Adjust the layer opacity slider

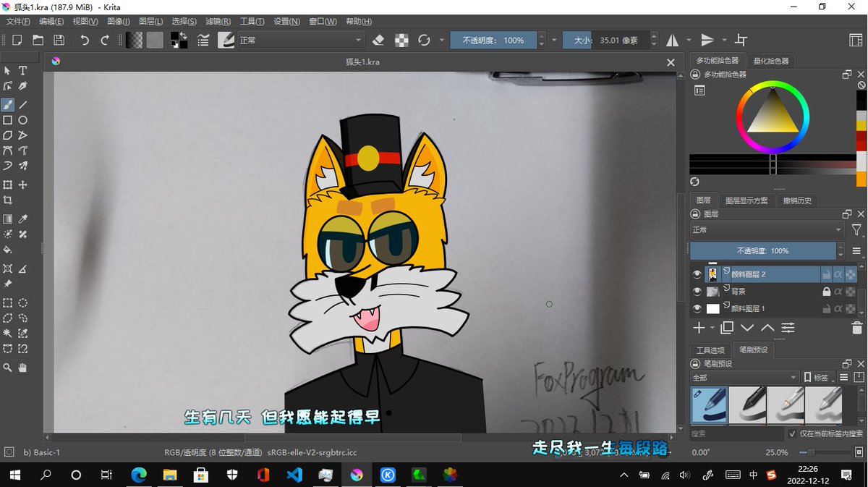[762, 251]
